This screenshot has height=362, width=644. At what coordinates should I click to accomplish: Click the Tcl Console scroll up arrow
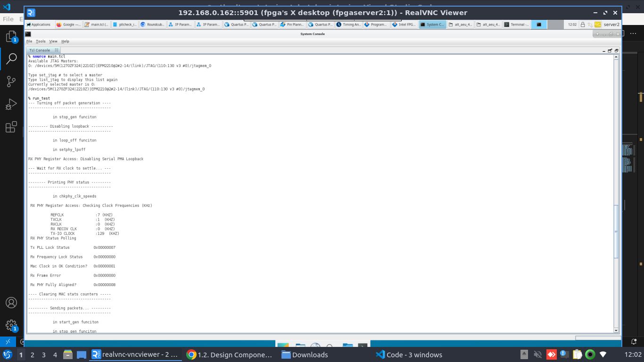click(616, 57)
